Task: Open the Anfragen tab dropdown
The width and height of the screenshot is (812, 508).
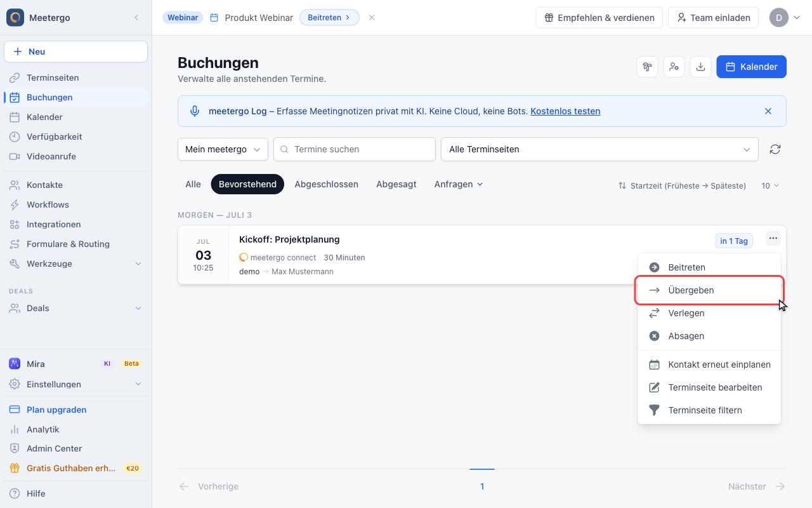Action: 459,184
